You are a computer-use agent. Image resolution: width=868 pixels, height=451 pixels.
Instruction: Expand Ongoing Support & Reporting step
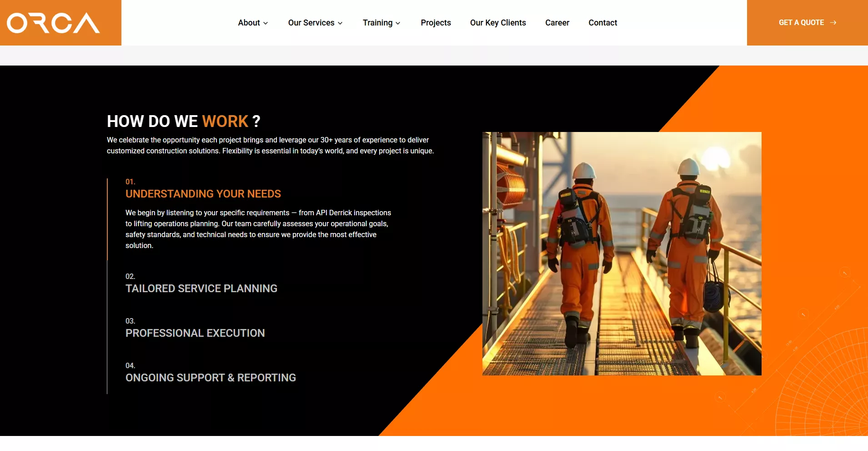[211, 378]
